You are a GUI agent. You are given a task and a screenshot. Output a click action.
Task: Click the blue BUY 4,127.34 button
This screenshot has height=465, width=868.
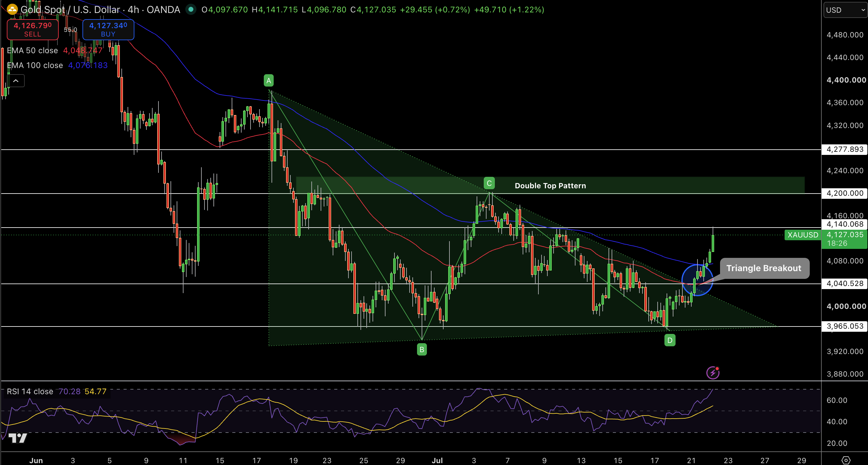pyautogui.click(x=108, y=29)
